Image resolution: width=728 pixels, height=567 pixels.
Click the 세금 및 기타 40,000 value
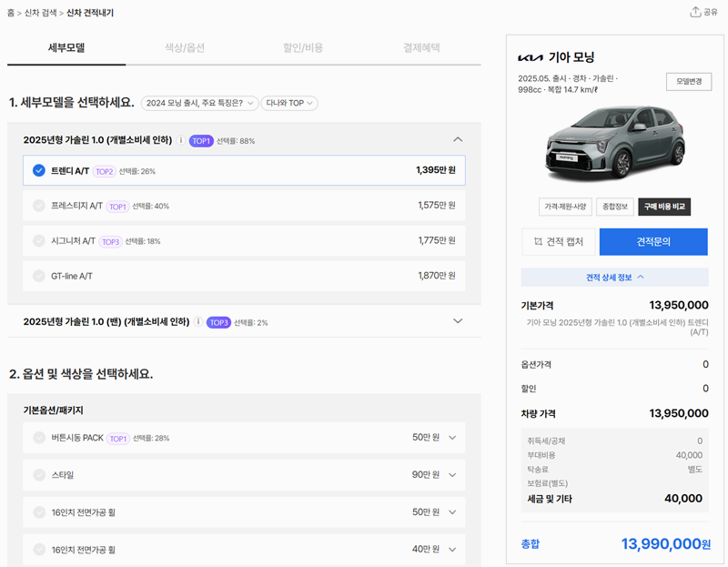click(683, 499)
